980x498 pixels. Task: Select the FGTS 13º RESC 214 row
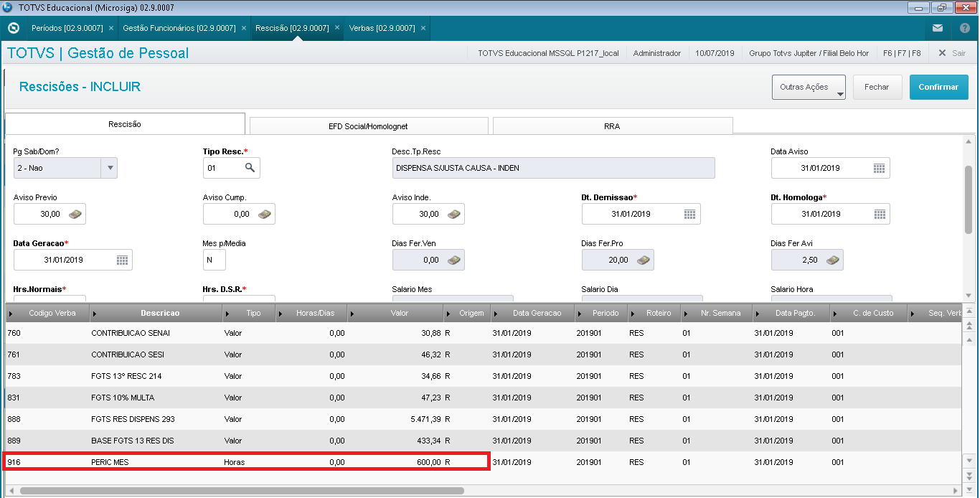click(484, 376)
